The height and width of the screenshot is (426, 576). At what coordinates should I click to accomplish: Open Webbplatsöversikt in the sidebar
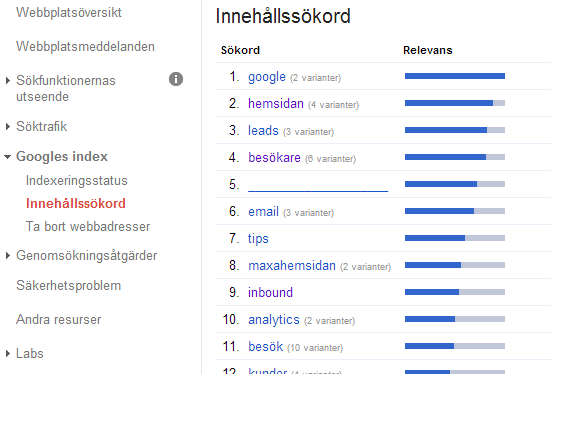69,12
